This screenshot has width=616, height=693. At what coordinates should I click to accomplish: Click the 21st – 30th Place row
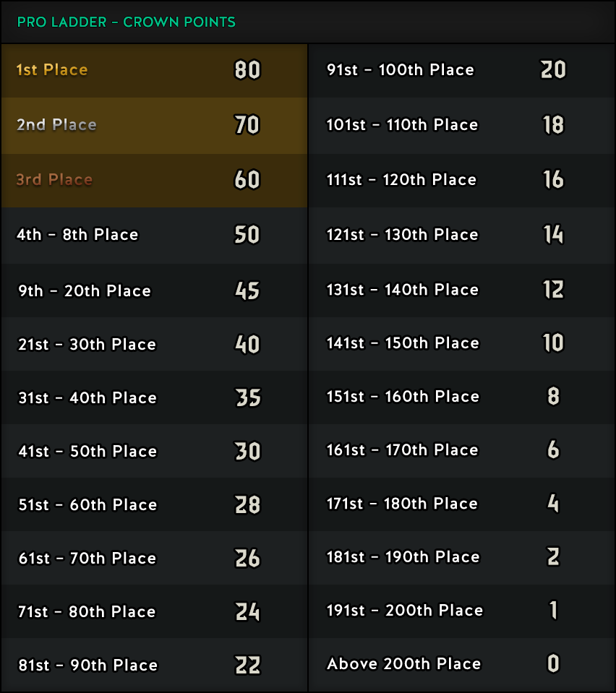point(154,344)
